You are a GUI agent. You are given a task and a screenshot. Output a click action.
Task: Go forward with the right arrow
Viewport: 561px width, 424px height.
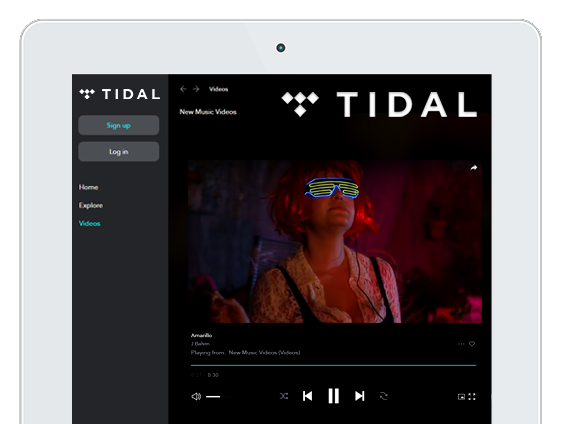[x=196, y=89]
